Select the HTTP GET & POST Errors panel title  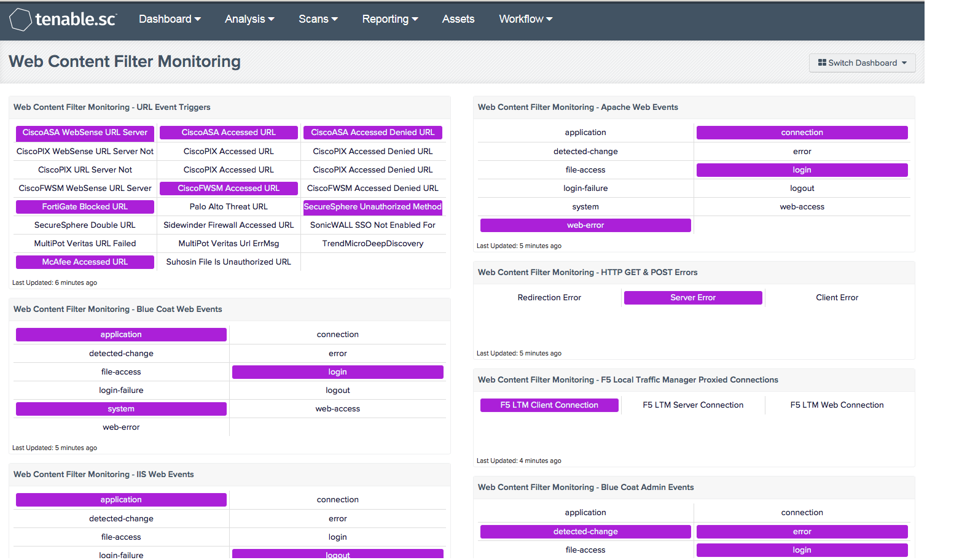588,272
